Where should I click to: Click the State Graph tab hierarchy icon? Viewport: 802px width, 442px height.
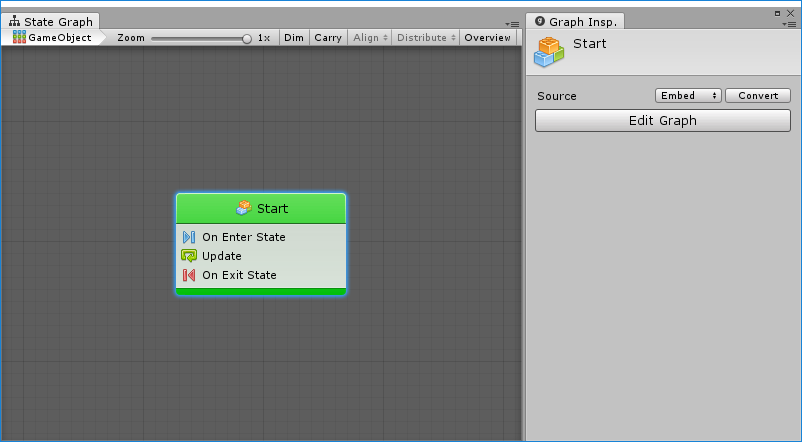[x=14, y=21]
